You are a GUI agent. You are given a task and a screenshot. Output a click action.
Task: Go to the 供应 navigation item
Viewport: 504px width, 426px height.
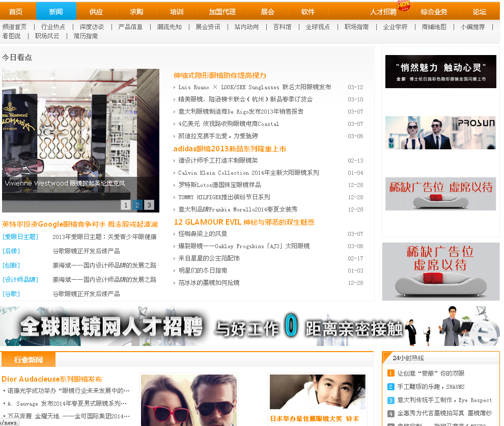(96, 12)
